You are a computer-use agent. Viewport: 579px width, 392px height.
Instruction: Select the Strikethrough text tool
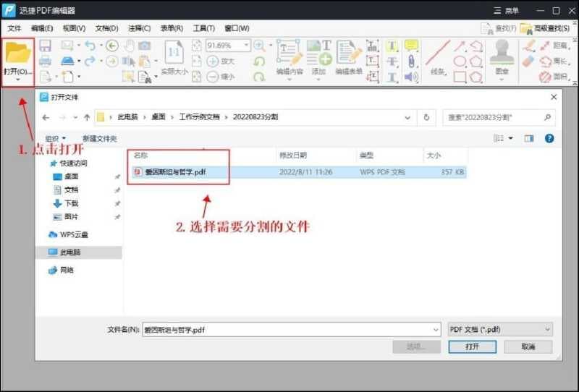(x=392, y=61)
